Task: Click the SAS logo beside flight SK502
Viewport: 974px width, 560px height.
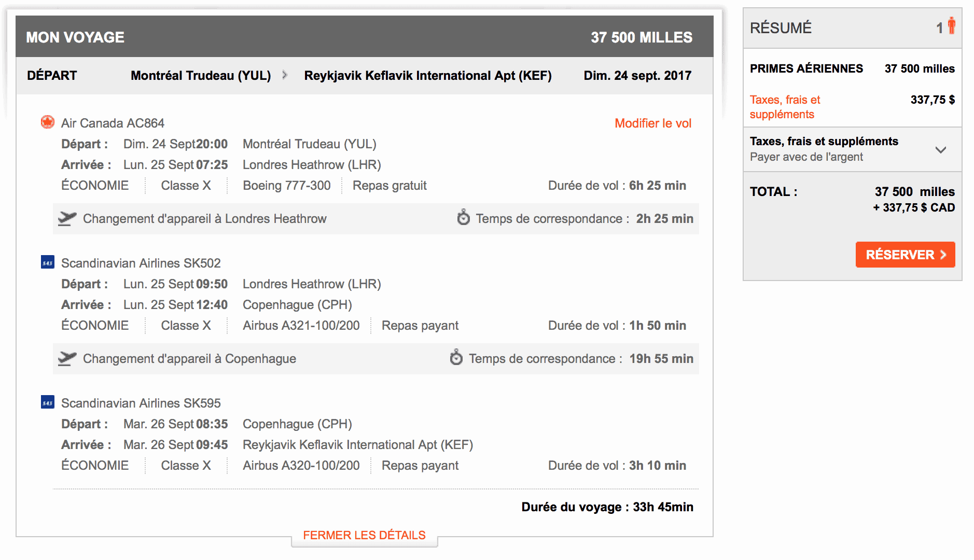Action: click(48, 262)
